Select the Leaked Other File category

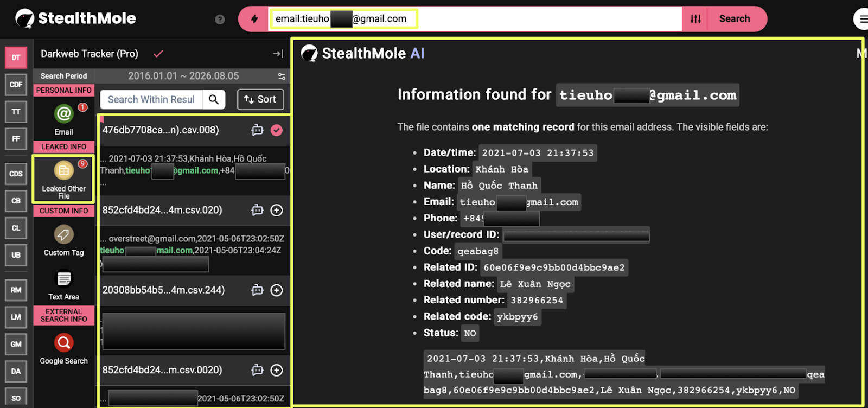coord(64,179)
